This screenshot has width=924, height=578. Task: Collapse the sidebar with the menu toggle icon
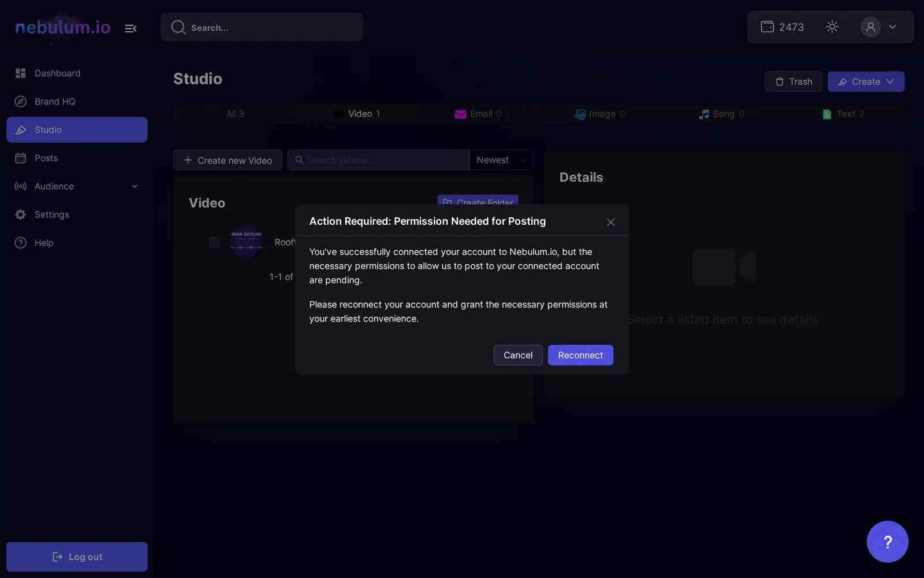pyautogui.click(x=131, y=28)
